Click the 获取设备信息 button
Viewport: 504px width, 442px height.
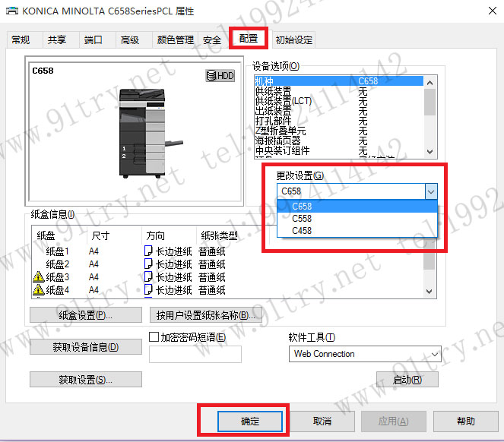tap(86, 347)
